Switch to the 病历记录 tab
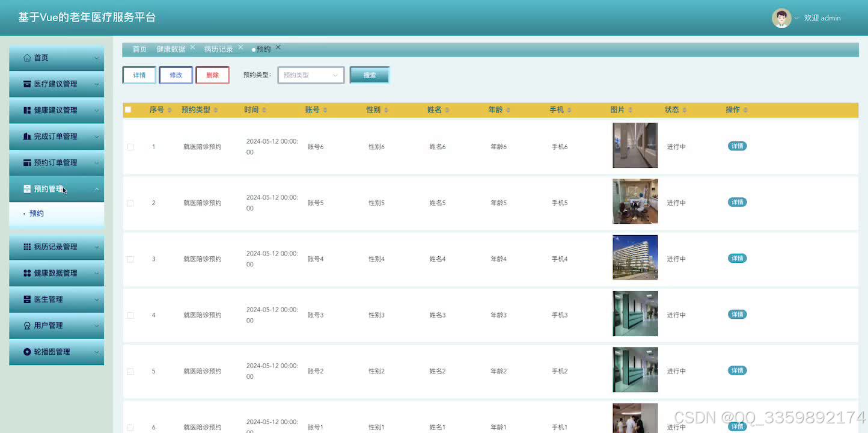The image size is (868, 433). (218, 49)
